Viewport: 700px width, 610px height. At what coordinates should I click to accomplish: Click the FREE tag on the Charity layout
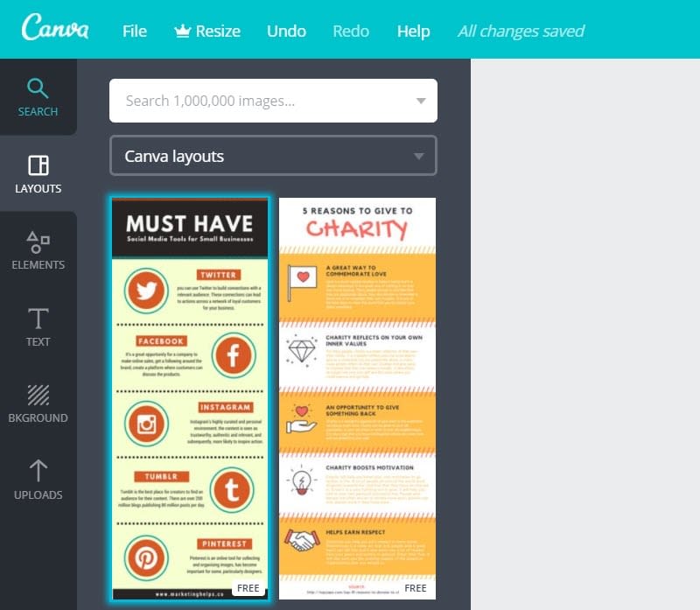point(416,588)
